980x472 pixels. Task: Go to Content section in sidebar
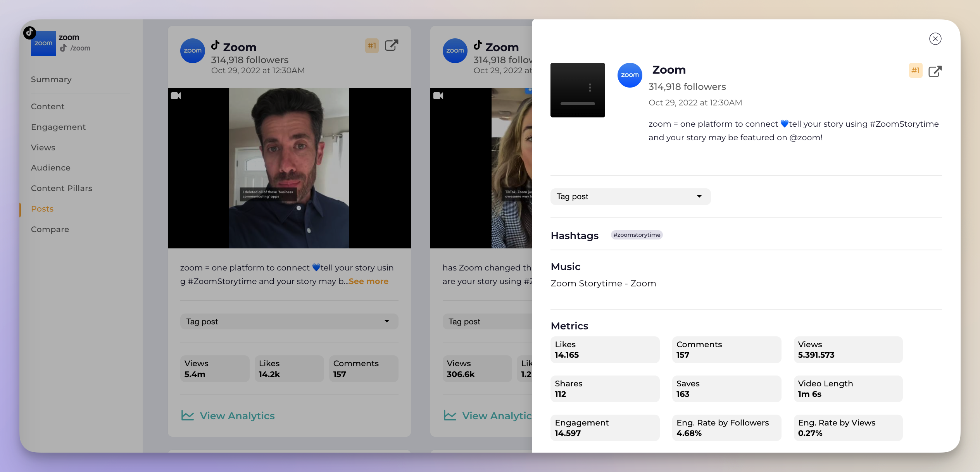pyautogui.click(x=48, y=107)
